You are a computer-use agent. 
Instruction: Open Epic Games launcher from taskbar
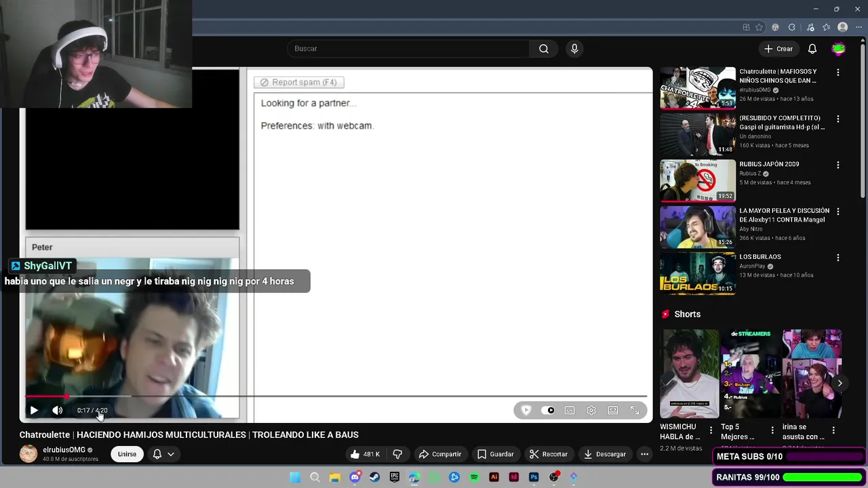[395, 477]
